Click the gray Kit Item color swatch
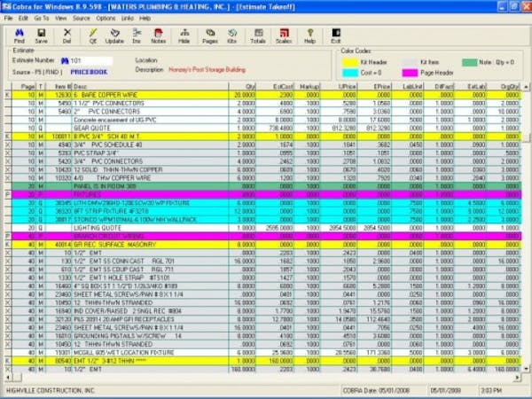This screenshot has height=399, width=532. pyautogui.click(x=410, y=62)
